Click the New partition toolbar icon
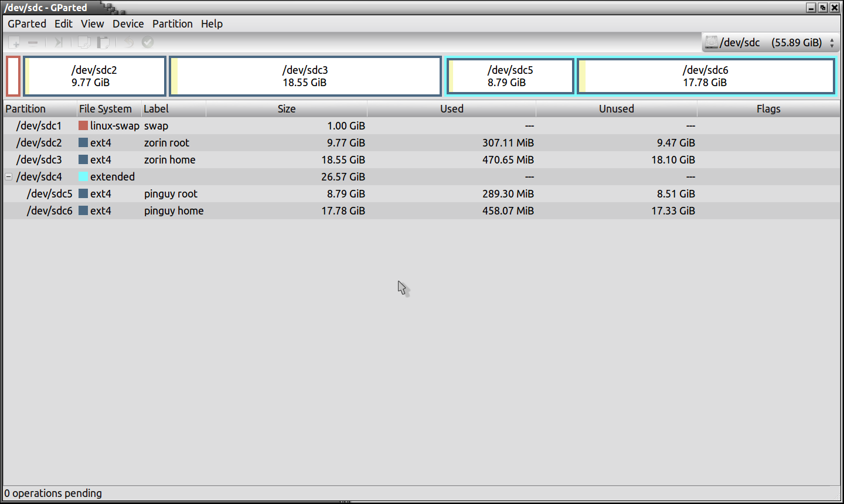Screen dimensions: 844x504 tap(15, 42)
